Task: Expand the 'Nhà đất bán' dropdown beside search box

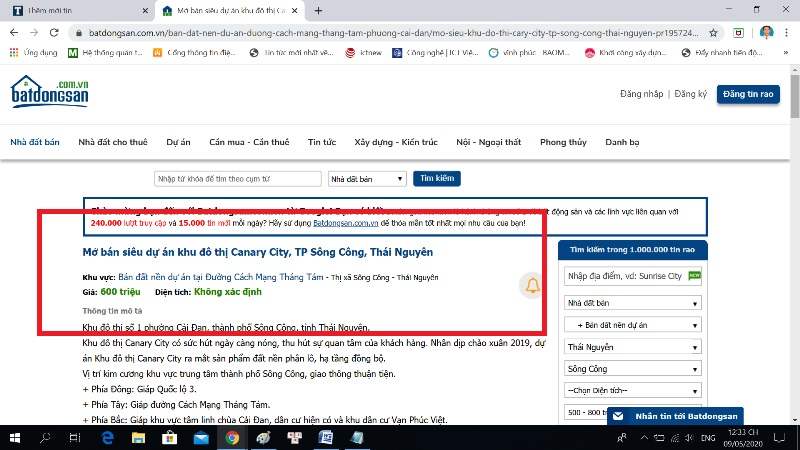Action: click(x=367, y=179)
